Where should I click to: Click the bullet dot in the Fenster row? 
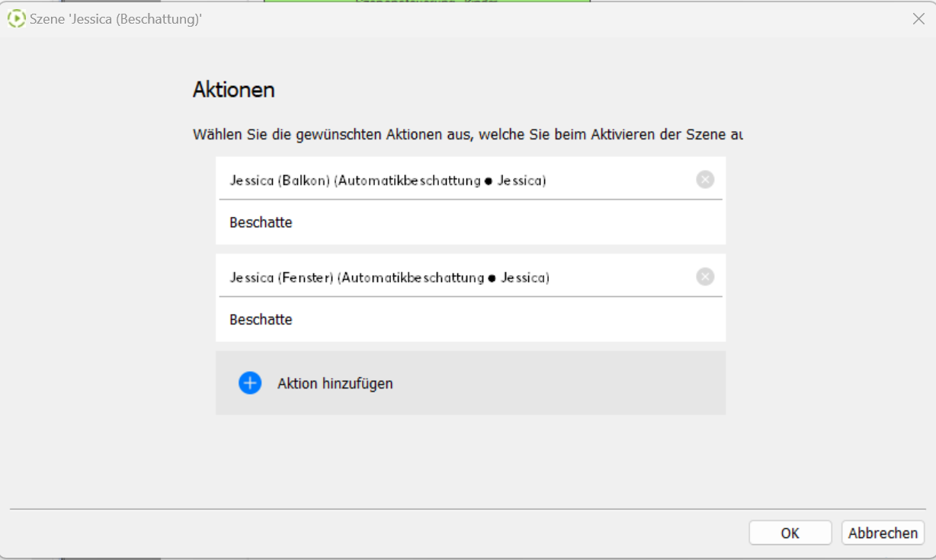point(492,278)
